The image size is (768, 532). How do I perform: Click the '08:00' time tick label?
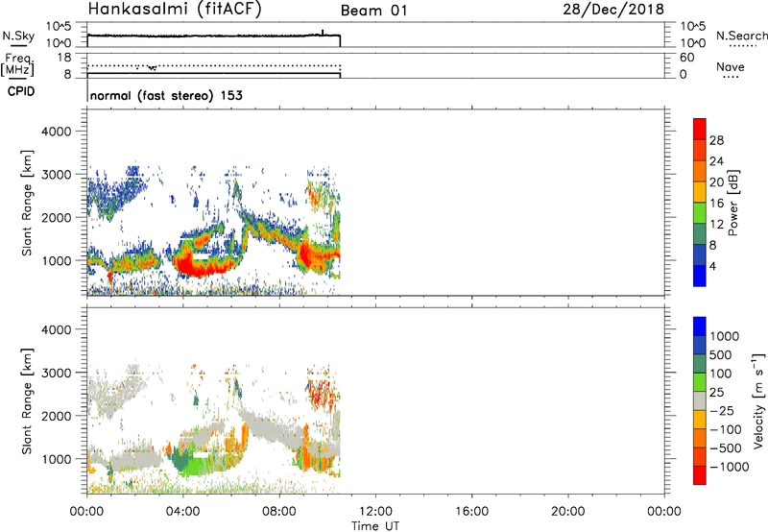(278, 512)
